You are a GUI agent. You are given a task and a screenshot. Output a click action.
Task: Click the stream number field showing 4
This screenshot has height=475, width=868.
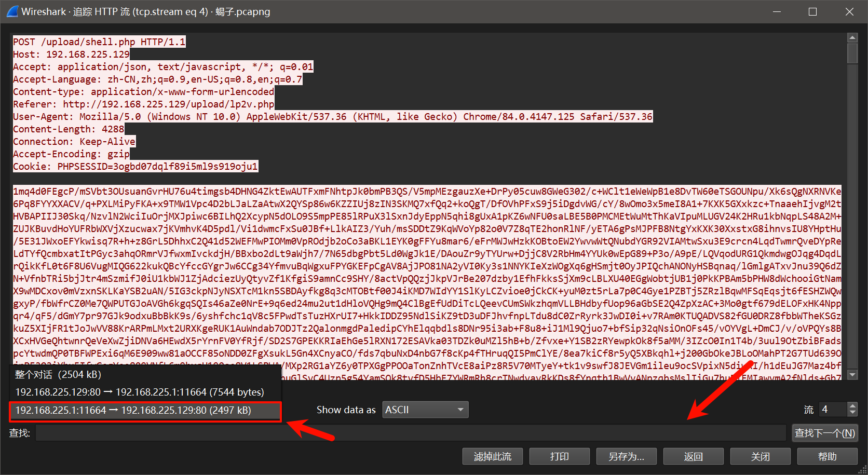click(x=833, y=410)
